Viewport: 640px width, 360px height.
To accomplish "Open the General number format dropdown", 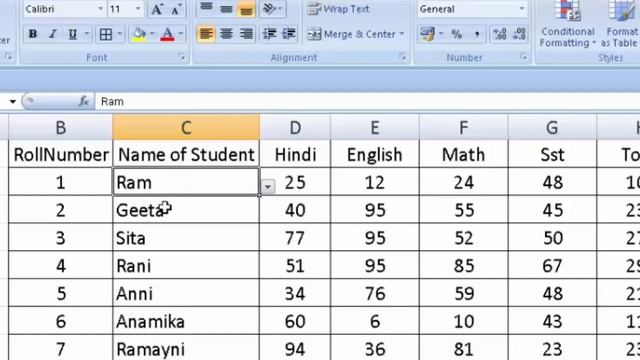I will click(521, 9).
